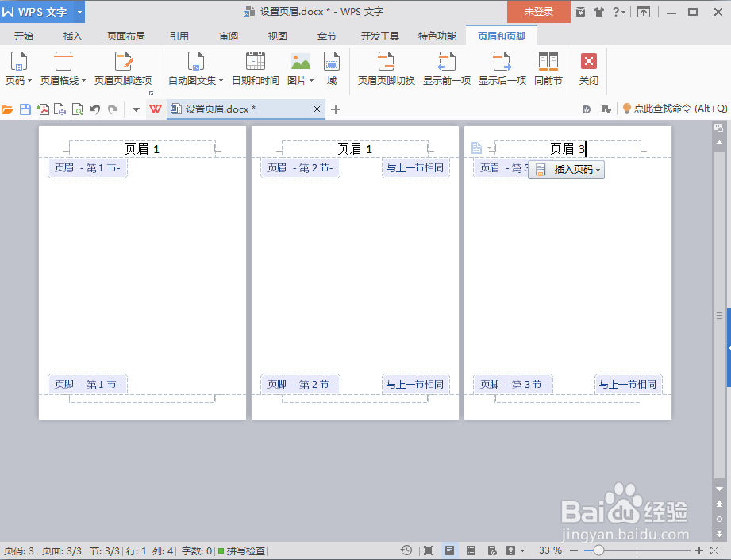
Task: Open the 审阅 ribbon tab
Action: coord(229,36)
